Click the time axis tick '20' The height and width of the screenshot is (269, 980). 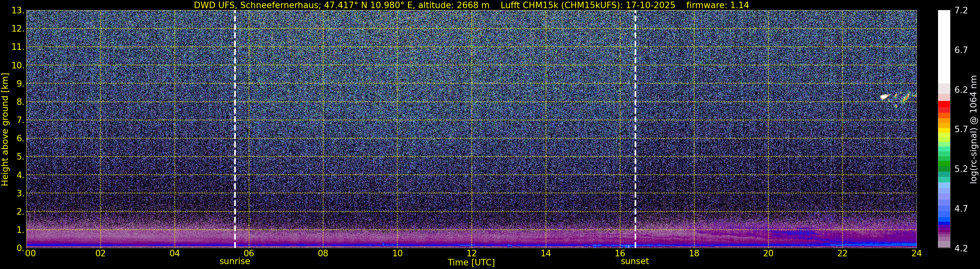coord(768,253)
